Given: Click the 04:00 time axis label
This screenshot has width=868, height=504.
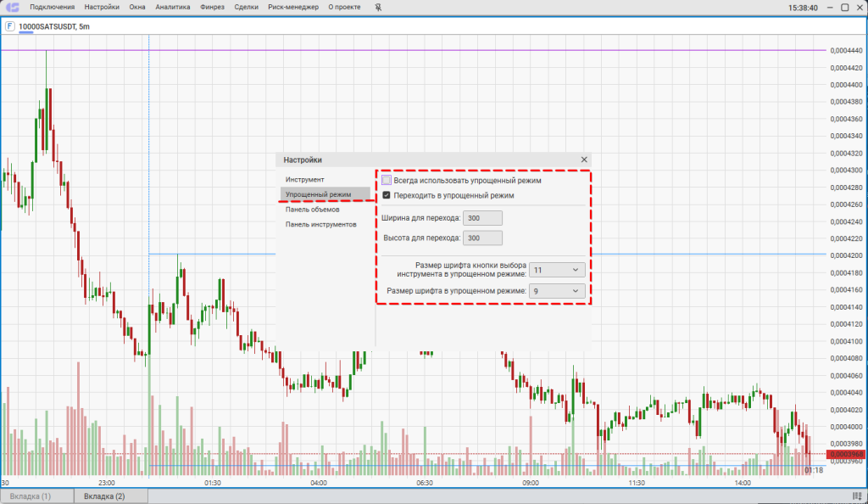Looking at the screenshot, I should click(319, 483).
